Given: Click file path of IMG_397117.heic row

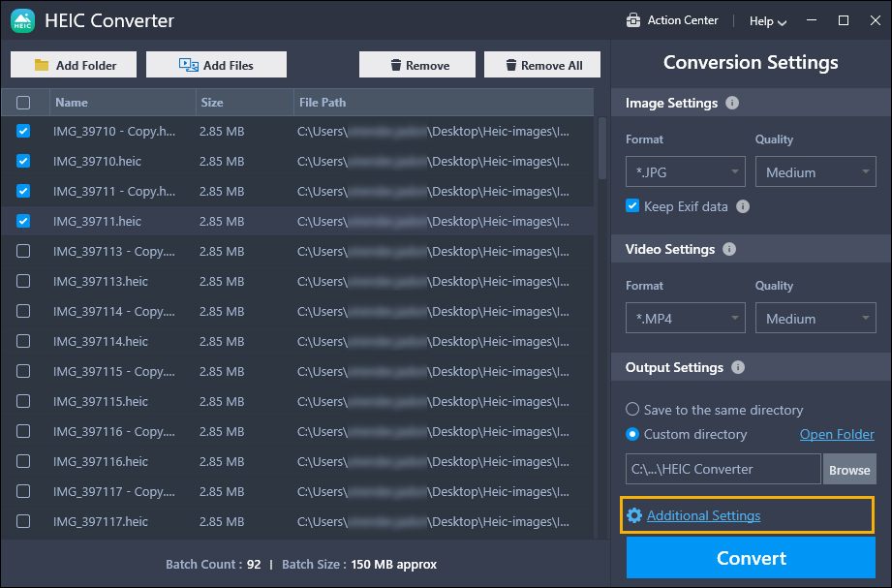Looking at the screenshot, I should (x=433, y=521).
